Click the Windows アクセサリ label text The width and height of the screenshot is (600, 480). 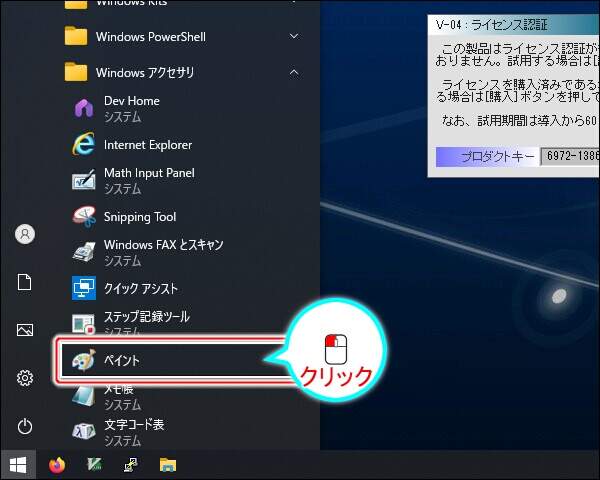(145, 72)
